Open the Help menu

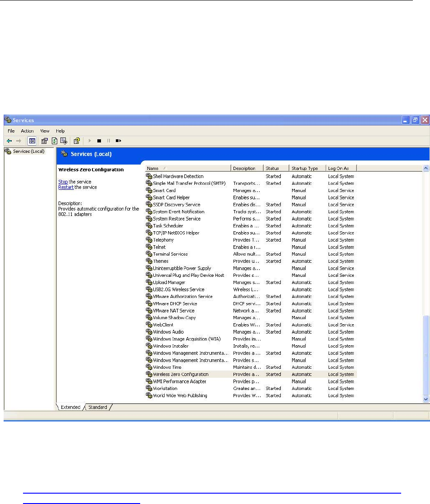coord(60,131)
